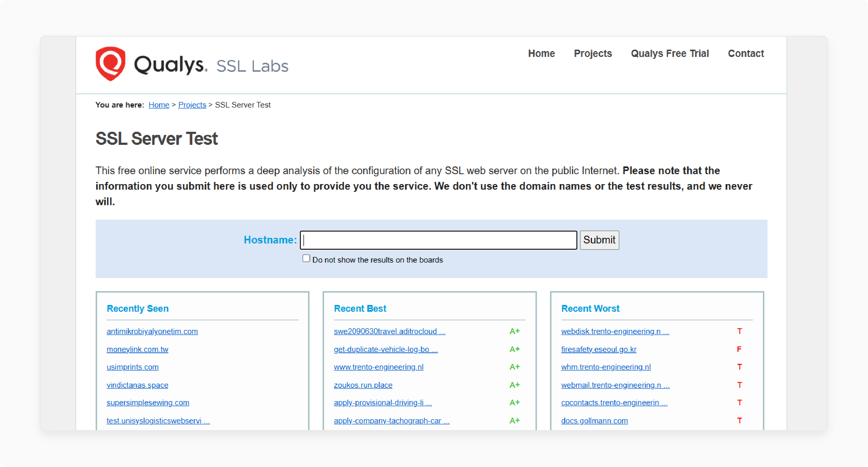This screenshot has height=467, width=868.
Task: Open webdisk.trento-engineering result
Action: (x=615, y=331)
